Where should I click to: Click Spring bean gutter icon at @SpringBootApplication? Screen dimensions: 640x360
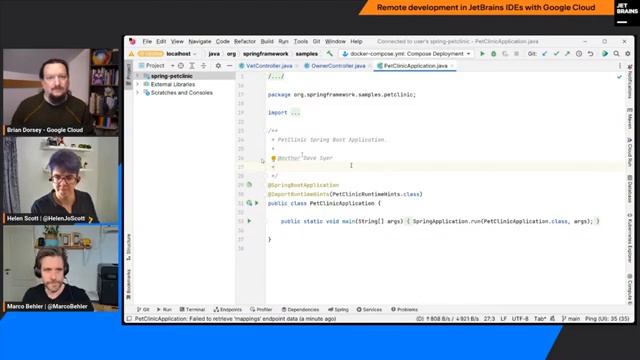point(249,185)
